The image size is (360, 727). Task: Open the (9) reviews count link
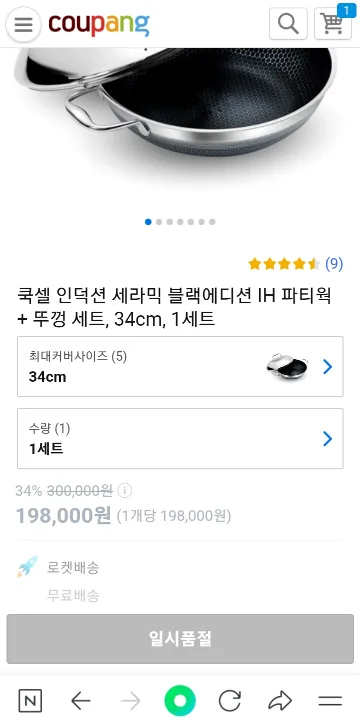334,264
